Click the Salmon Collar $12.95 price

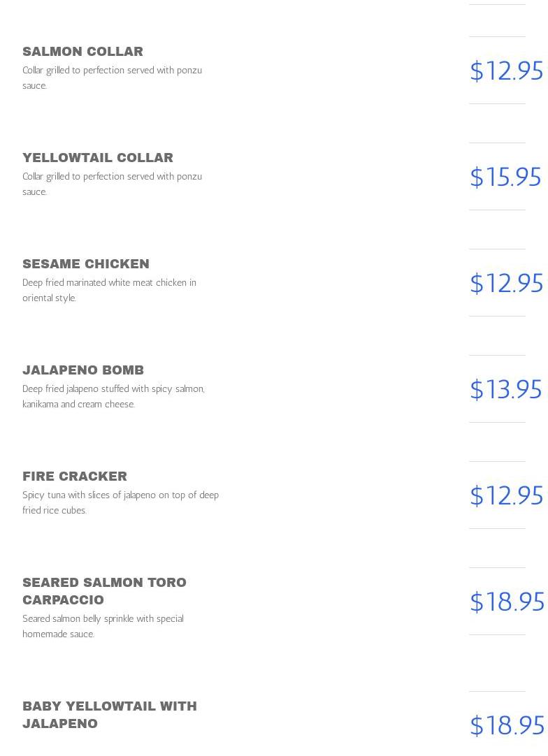(507, 71)
